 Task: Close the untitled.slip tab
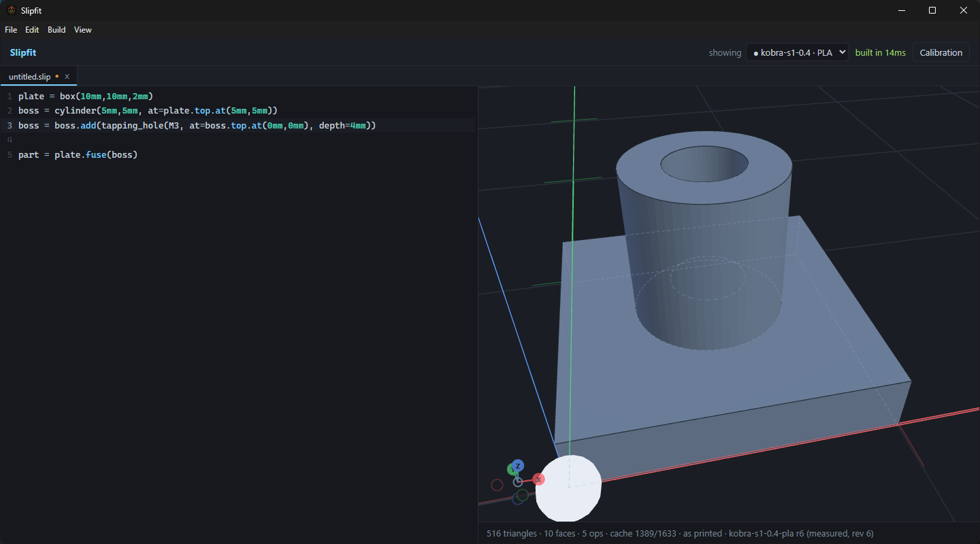tap(67, 77)
